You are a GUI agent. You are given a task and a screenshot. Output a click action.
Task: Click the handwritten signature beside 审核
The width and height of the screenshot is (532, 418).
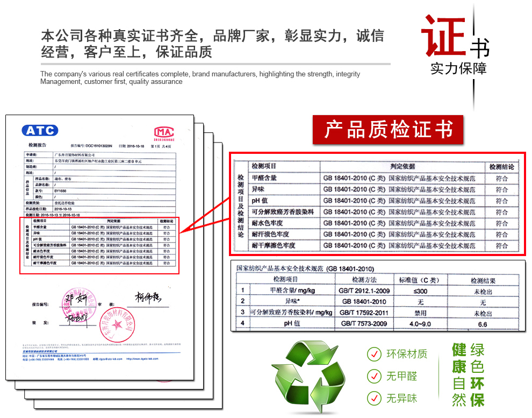[152, 298]
